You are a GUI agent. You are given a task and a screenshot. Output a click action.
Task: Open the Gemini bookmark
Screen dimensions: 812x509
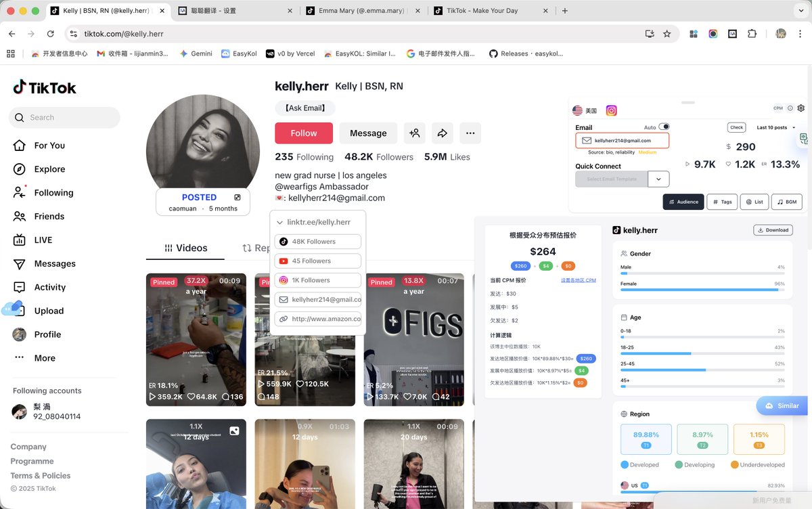pyautogui.click(x=196, y=53)
